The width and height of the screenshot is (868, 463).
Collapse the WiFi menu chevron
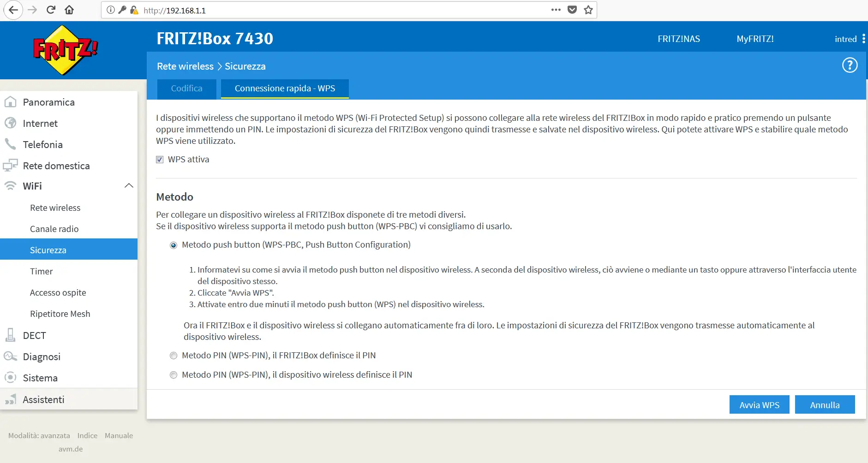[129, 186]
